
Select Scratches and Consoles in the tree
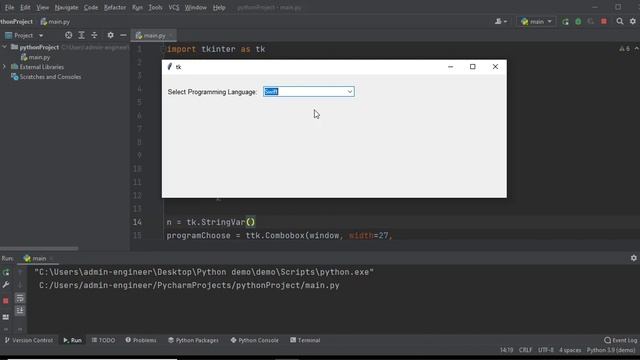46,77
